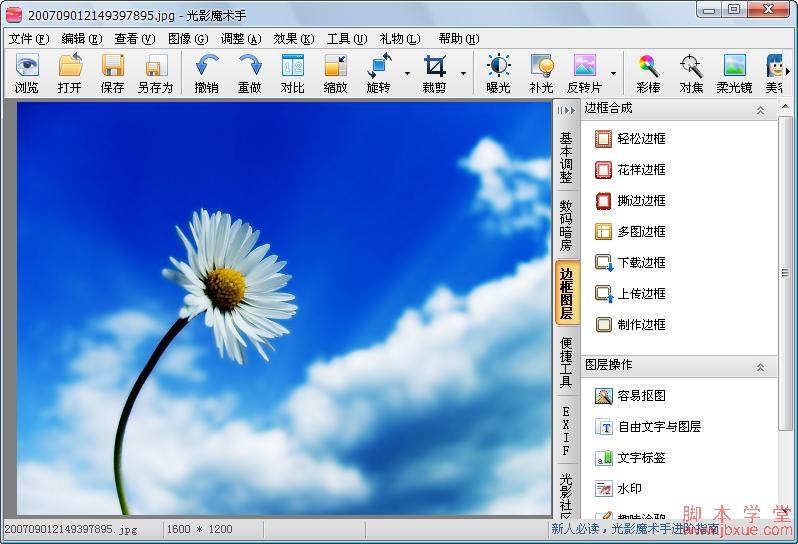Open the 礼物(L) menu
798x544 pixels.
click(400, 39)
